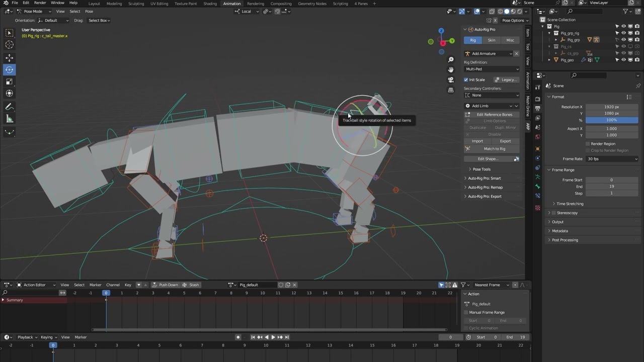Viewport: 644px width, 362px height.
Task: Select the Skin tab in Auto-Rig Pro
Action: pyautogui.click(x=492, y=40)
